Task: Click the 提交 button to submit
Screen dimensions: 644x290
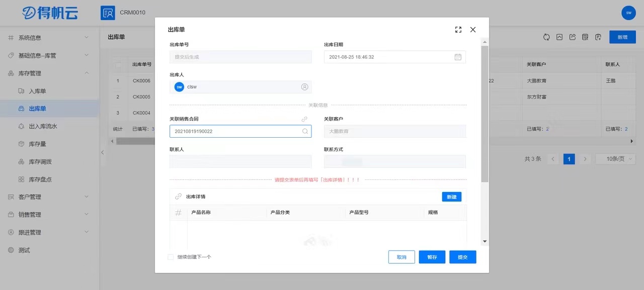Action: pos(462,257)
